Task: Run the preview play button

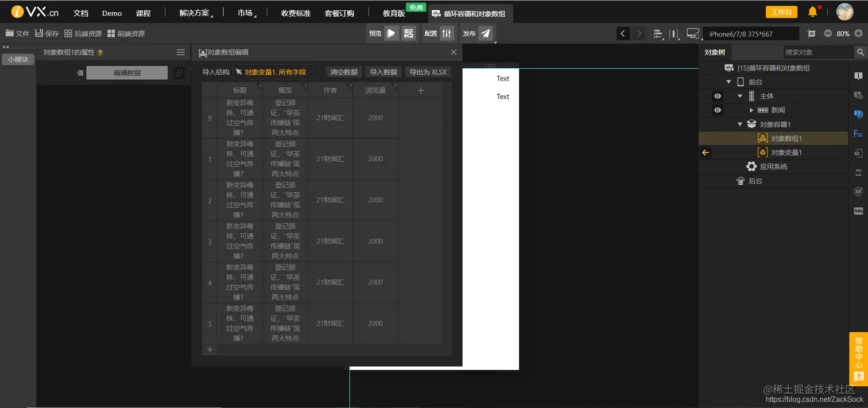Action: pos(391,33)
